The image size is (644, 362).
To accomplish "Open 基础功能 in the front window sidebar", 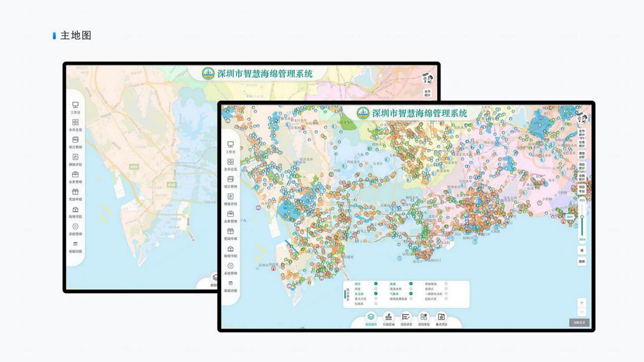I will point(230,287).
